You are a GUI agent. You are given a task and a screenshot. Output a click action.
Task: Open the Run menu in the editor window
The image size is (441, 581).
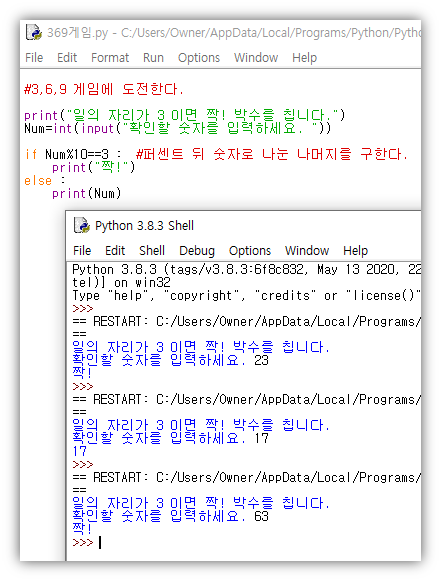click(x=153, y=58)
